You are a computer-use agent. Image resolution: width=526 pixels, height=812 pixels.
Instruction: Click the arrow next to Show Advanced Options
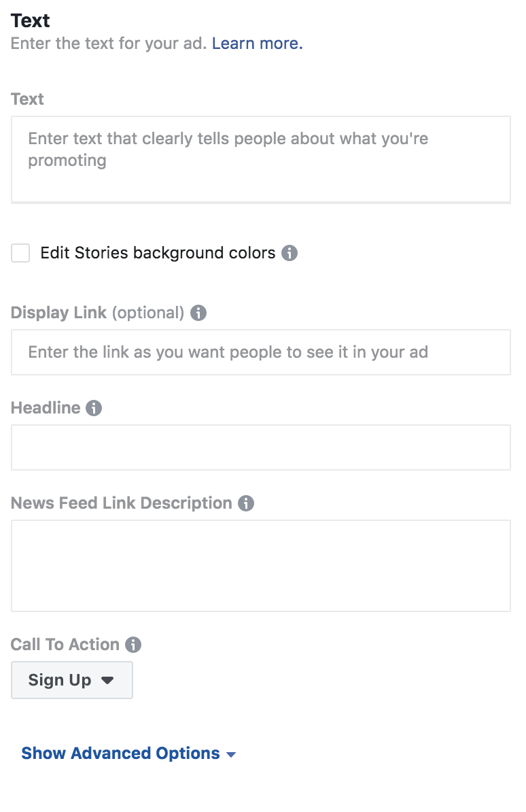tap(231, 754)
